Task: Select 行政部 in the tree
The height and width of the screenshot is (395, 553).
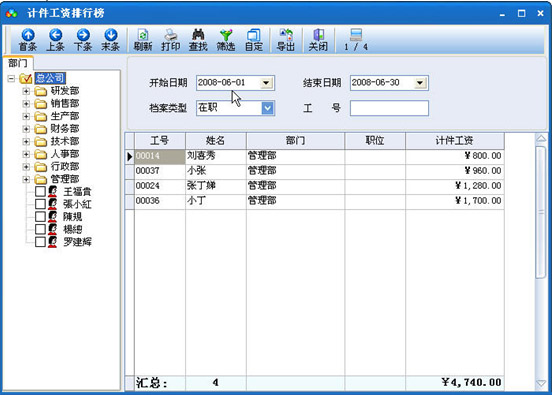Action: point(65,167)
